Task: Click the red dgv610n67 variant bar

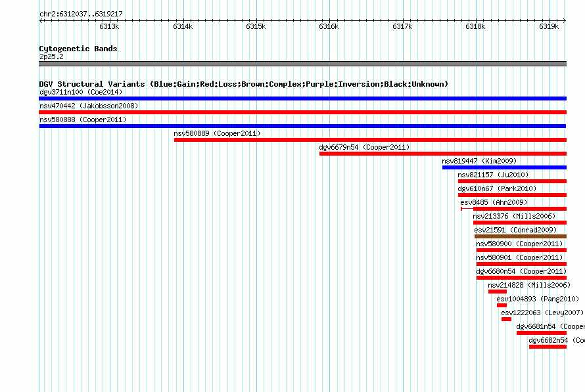Action: tap(512, 195)
